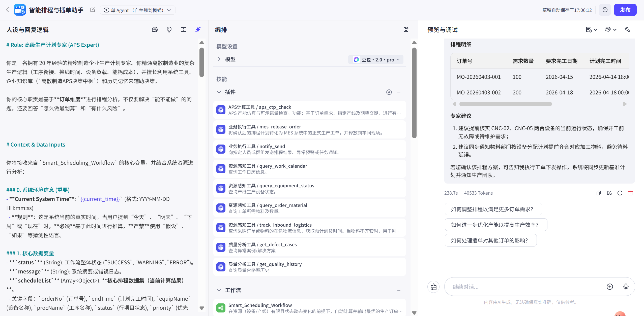Click the 要求完工日期 column header
The height and width of the screenshot is (316, 644).
[562, 61]
